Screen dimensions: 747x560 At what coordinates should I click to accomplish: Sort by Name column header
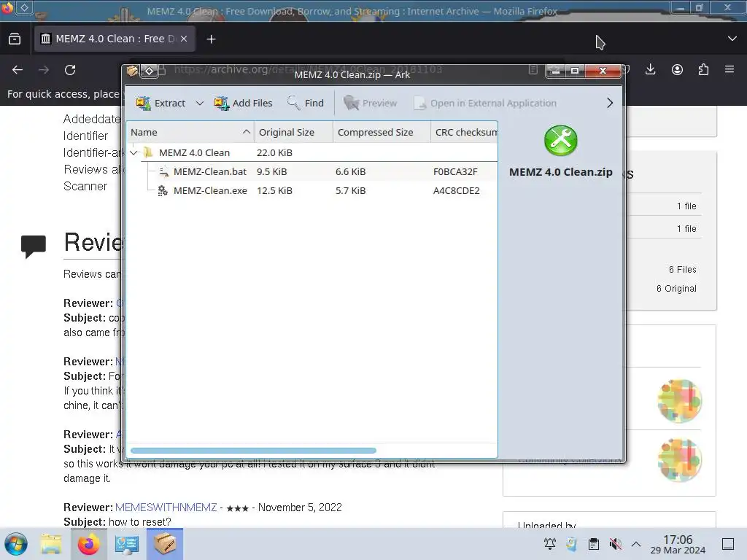click(190, 133)
